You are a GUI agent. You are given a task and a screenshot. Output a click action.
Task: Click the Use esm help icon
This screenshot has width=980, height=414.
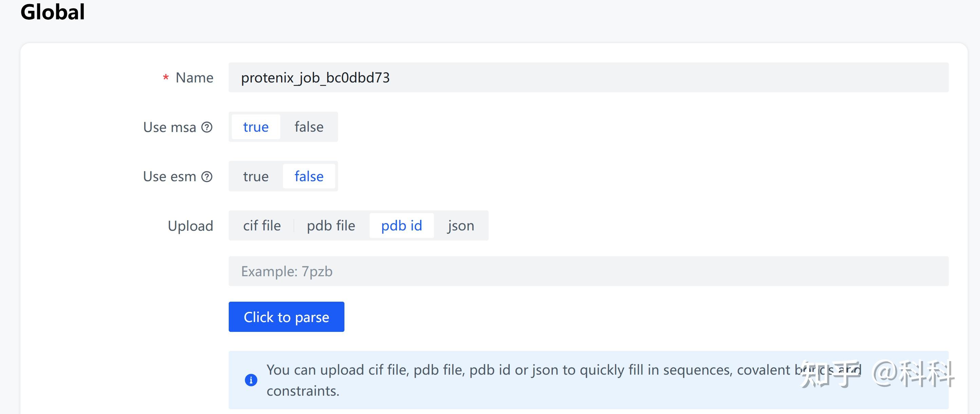[x=207, y=176]
